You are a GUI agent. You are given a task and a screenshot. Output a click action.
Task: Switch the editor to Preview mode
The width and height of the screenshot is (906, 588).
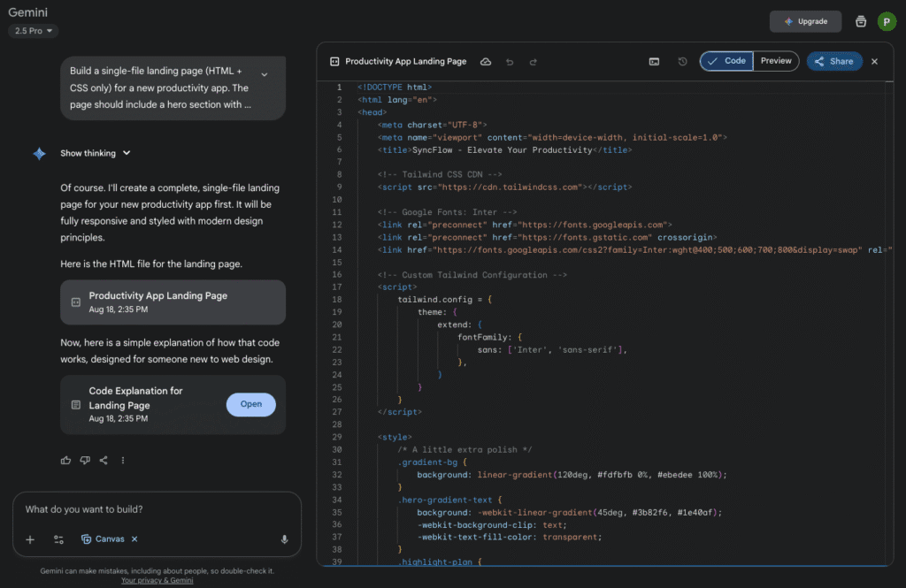pyautogui.click(x=776, y=60)
